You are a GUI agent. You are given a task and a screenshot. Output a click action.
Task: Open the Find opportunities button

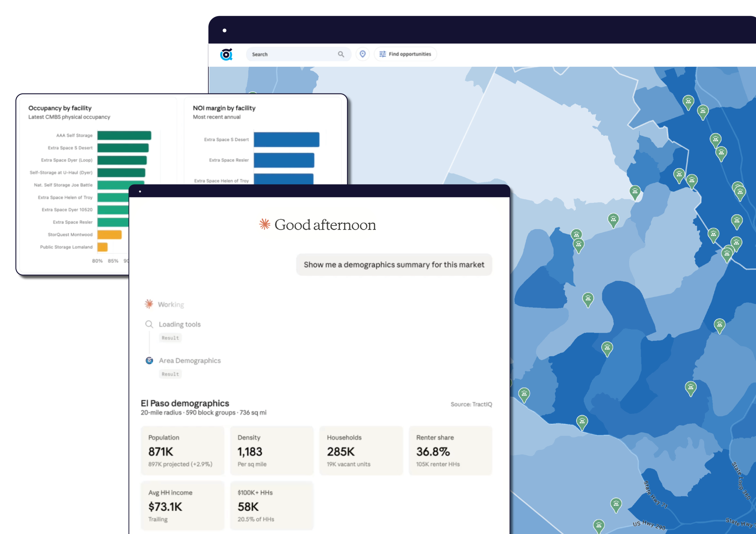pos(405,54)
